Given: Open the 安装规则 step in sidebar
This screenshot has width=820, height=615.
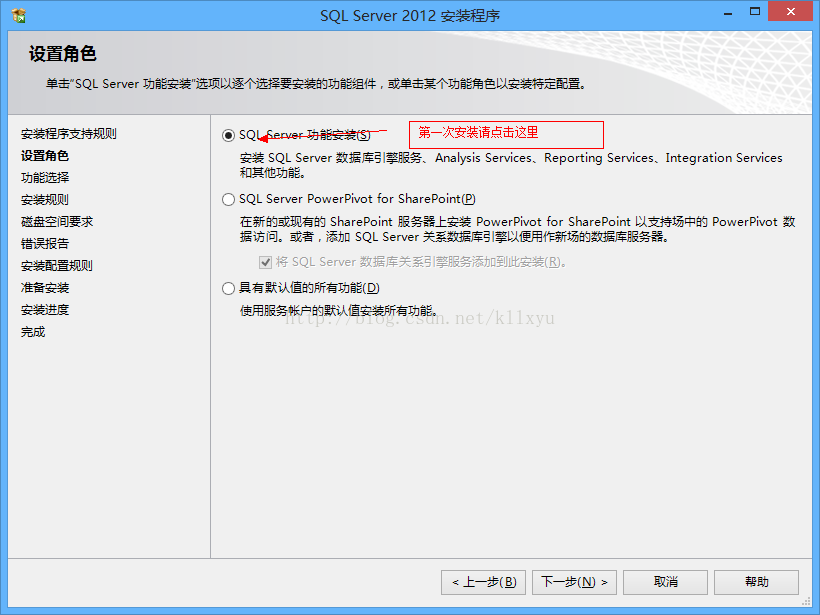Looking at the screenshot, I should coord(45,200).
